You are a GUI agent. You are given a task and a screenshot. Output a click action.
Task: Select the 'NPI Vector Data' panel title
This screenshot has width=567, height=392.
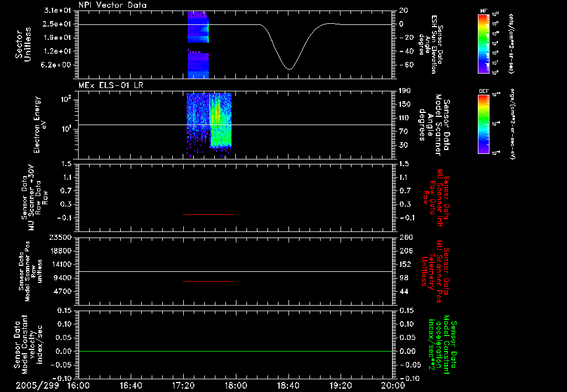point(112,5)
